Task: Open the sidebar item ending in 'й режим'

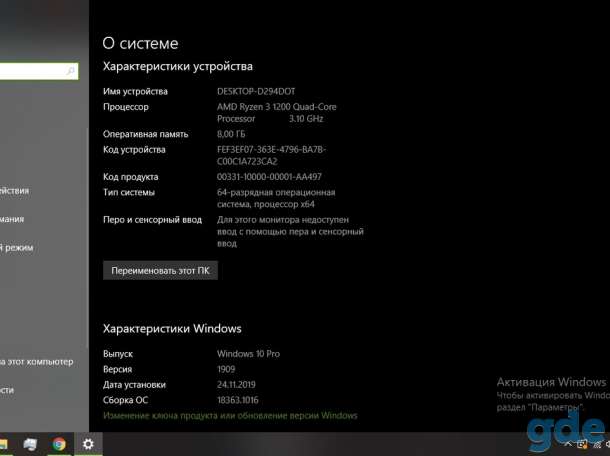Action: point(16,248)
